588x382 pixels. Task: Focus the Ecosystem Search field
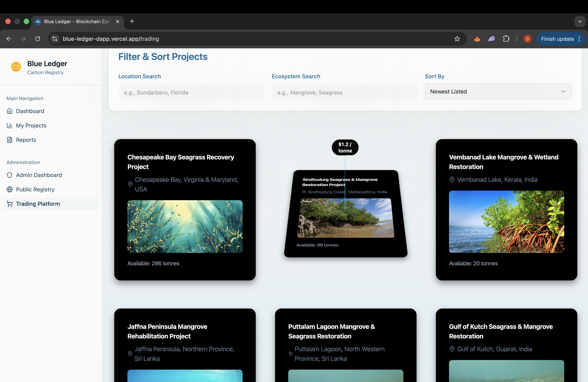(x=345, y=93)
